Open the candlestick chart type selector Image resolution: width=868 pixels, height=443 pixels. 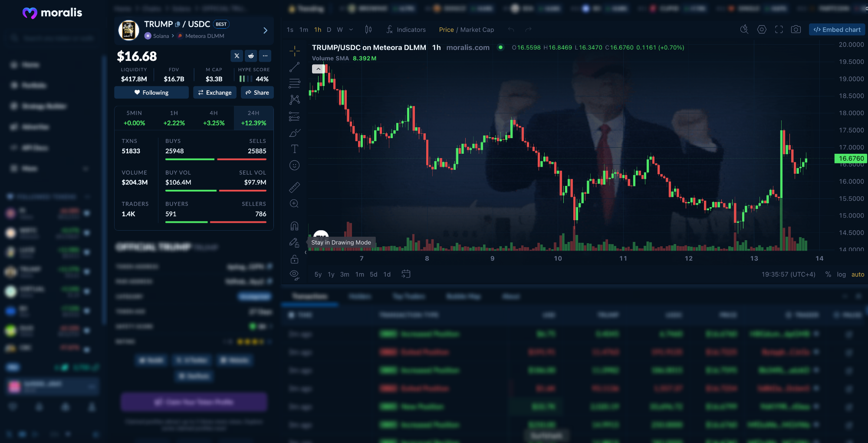click(368, 30)
